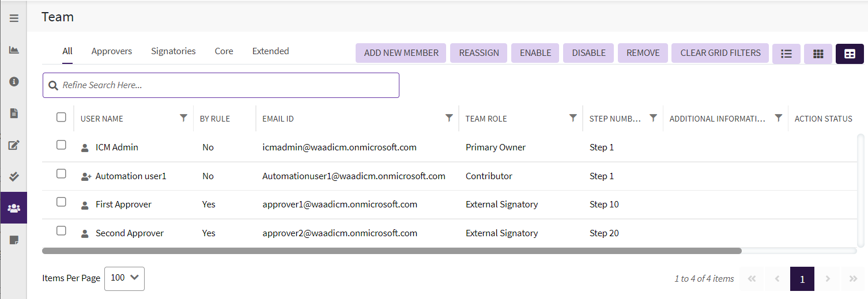The width and height of the screenshot is (868, 299).
Task: Click the info circle sidebar icon
Action: tap(14, 82)
